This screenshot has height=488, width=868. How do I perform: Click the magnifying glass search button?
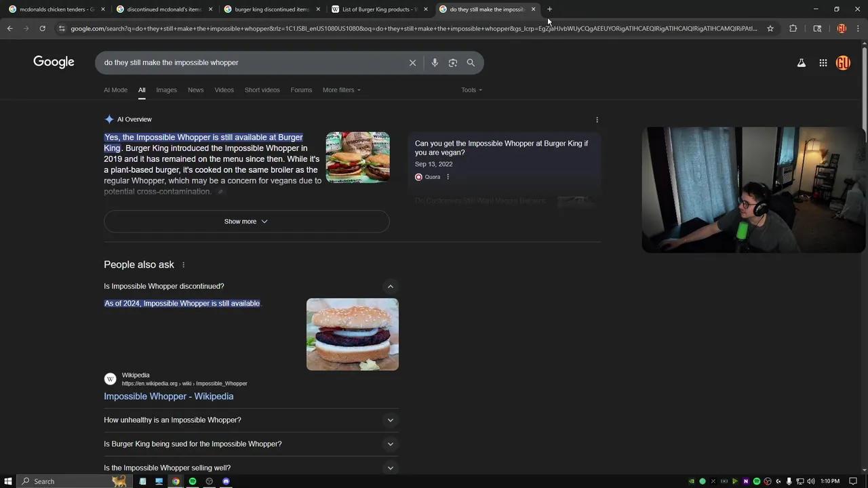[x=471, y=62]
